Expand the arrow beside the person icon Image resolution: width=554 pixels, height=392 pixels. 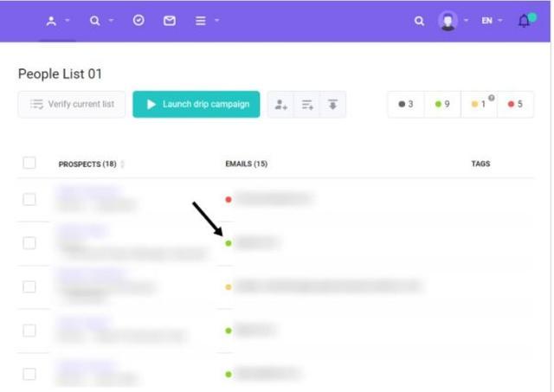(68, 21)
